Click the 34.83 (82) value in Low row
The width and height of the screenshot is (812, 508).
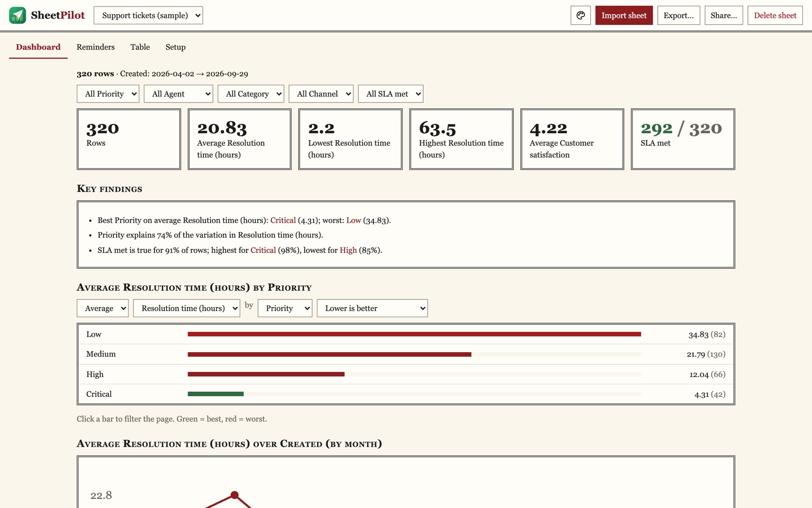pos(707,335)
